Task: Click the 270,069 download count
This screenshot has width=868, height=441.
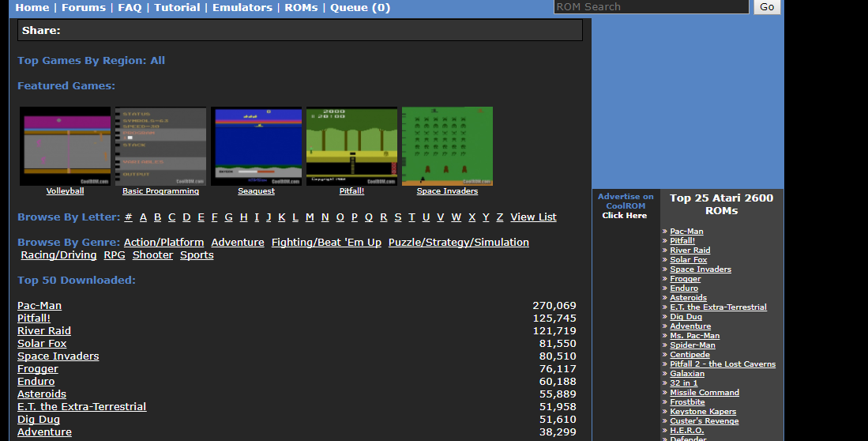Action: point(554,305)
